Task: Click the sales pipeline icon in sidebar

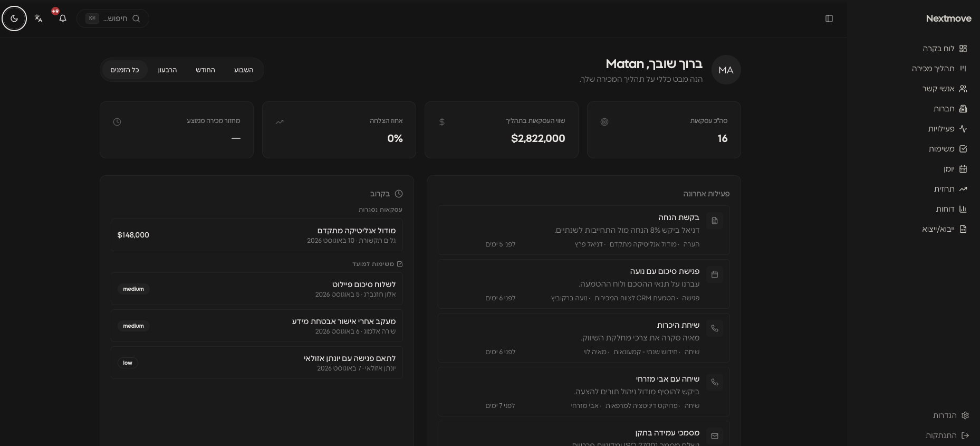Action: [x=963, y=69]
